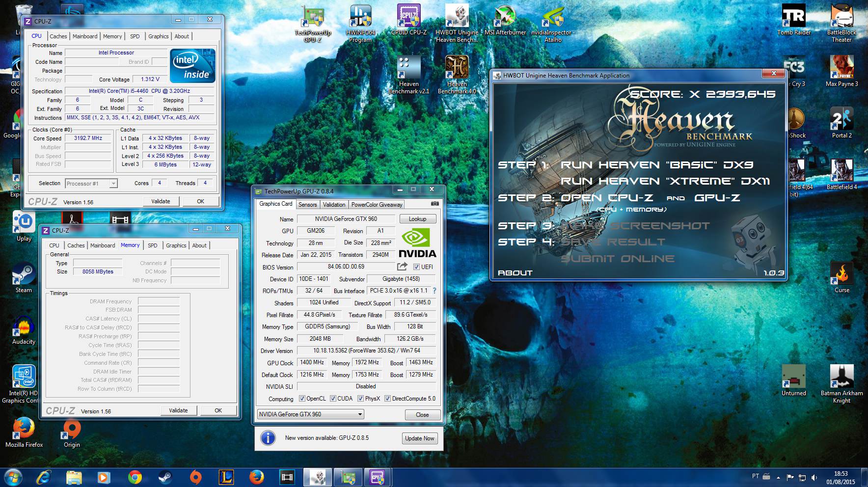Launch Origin desktop shortcut
This screenshot has width=868, height=487.
point(72,433)
